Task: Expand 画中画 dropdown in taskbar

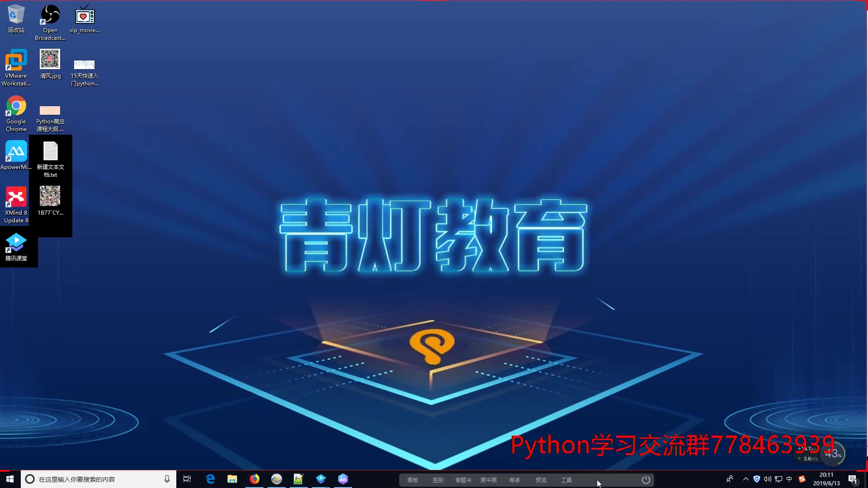Action: coord(488,480)
